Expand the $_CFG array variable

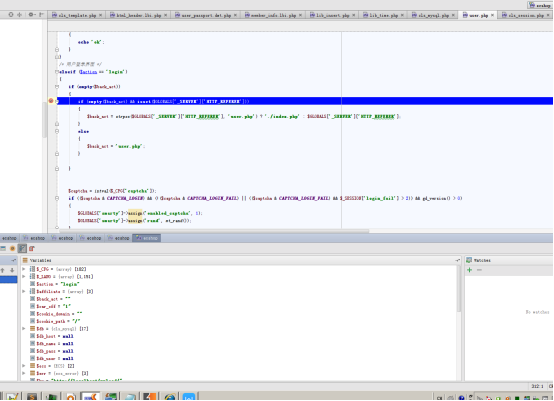24,269
